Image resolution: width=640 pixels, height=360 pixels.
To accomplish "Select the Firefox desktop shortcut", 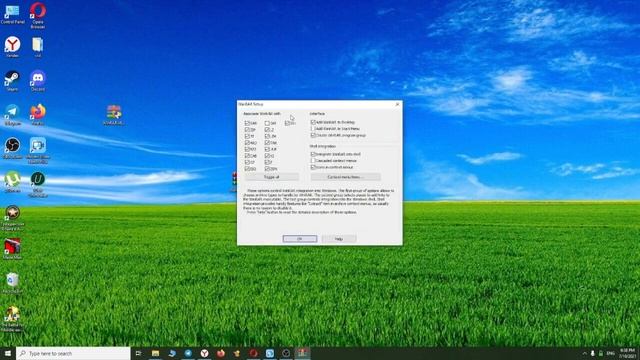I will coord(38,115).
